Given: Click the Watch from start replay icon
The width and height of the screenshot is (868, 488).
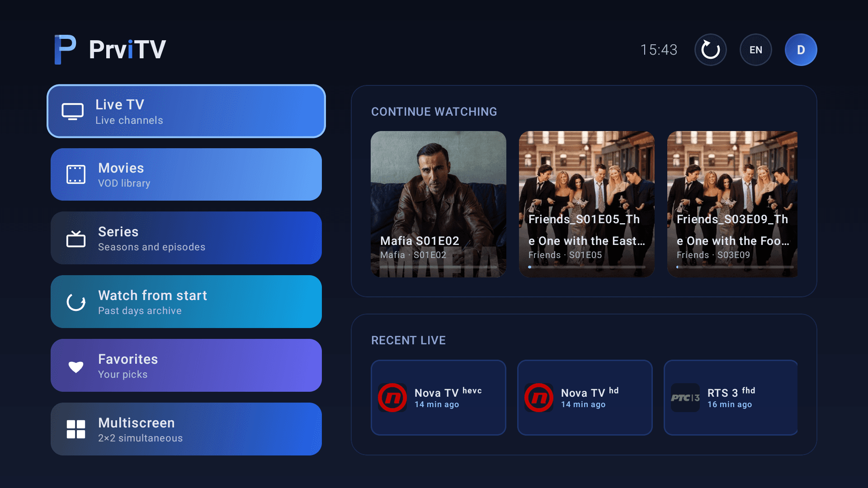Looking at the screenshot, I should tap(76, 302).
